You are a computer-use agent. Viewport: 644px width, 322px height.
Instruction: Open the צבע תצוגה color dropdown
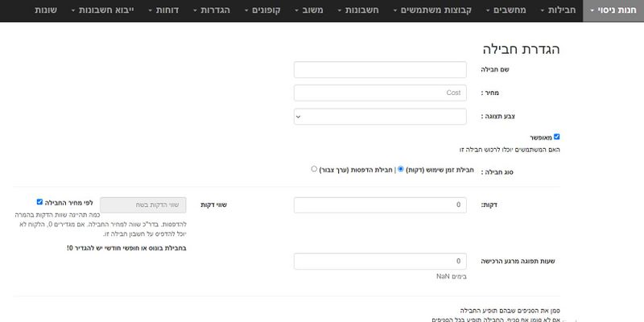[380, 117]
